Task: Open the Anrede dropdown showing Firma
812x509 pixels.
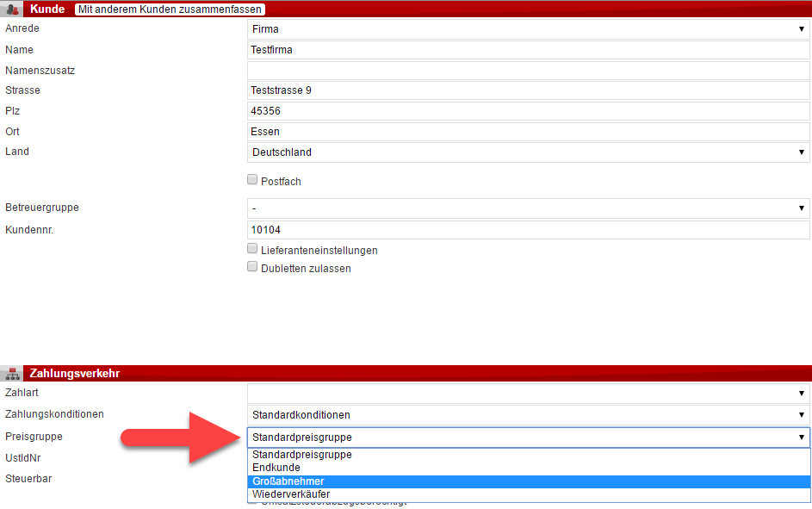Action: pyautogui.click(x=528, y=29)
